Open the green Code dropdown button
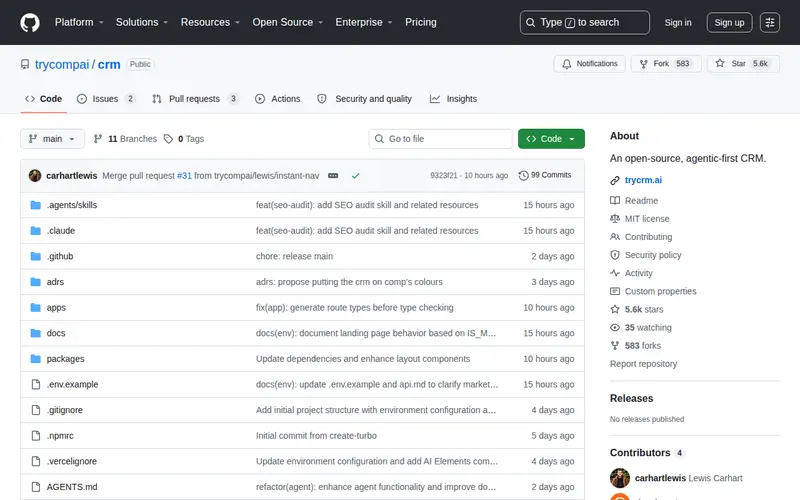Image resolution: width=800 pixels, height=500 pixels. coord(551,139)
